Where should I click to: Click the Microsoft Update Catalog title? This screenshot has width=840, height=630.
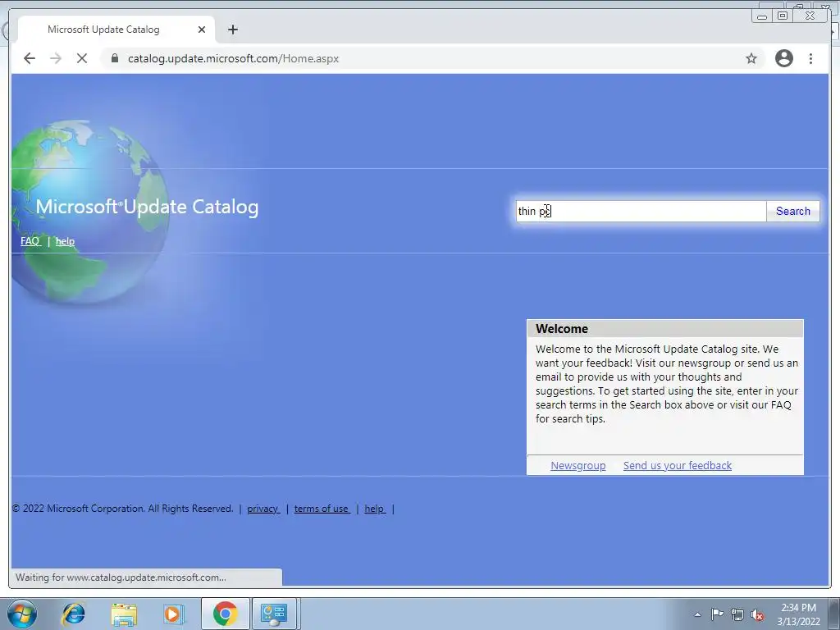[148, 207]
